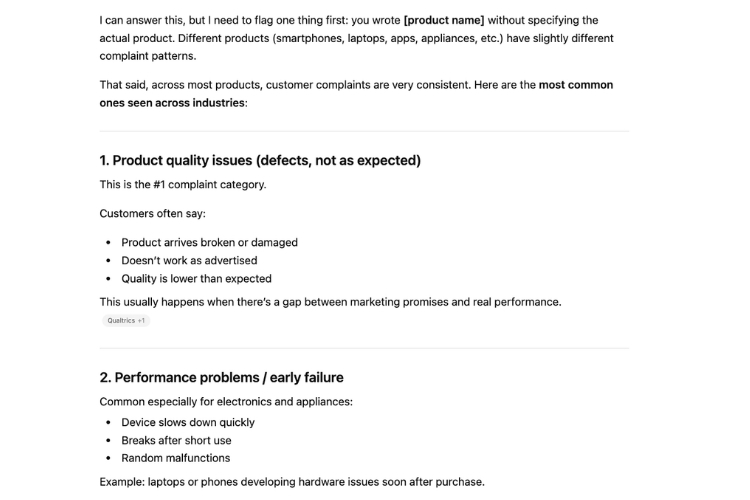Click 'Common especially for electronics and appliances' line
This screenshot has height=500, width=750.
tap(226, 401)
